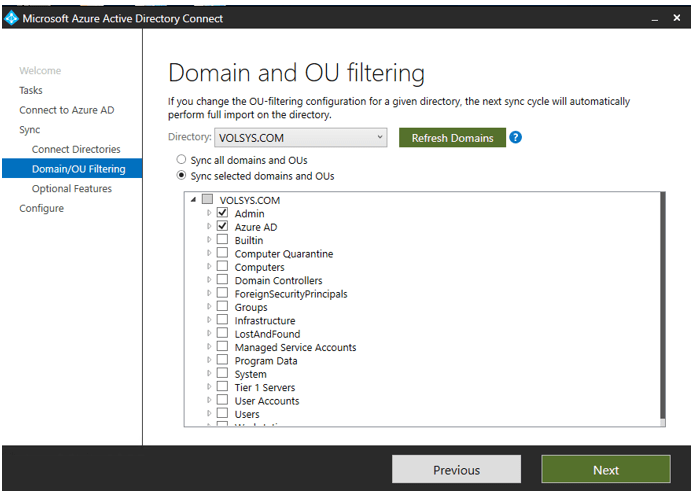This screenshot has height=501, width=697.
Task: Open Optional Features in the sidebar
Action: (72, 189)
